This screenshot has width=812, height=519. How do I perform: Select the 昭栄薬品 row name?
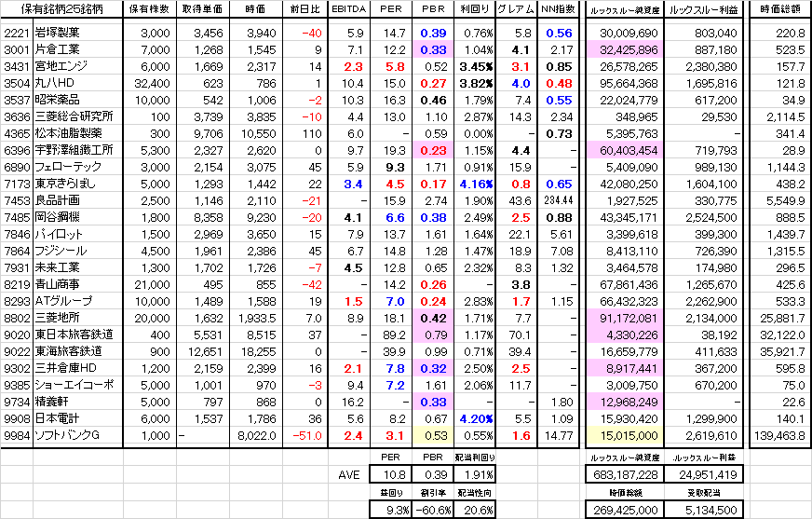coord(57,100)
